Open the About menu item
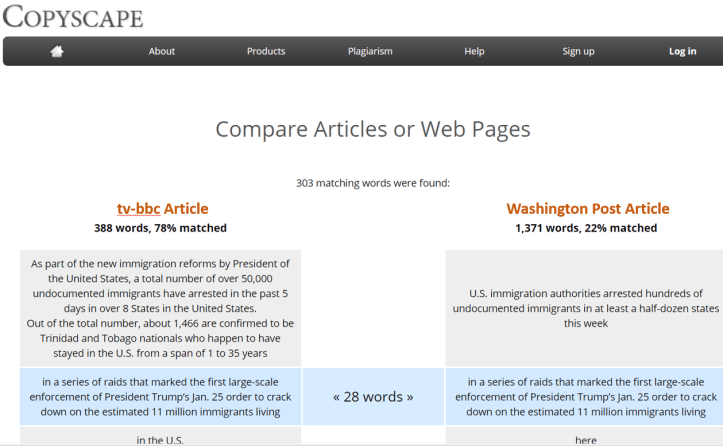Image resolution: width=723 pixels, height=446 pixels. 162,51
